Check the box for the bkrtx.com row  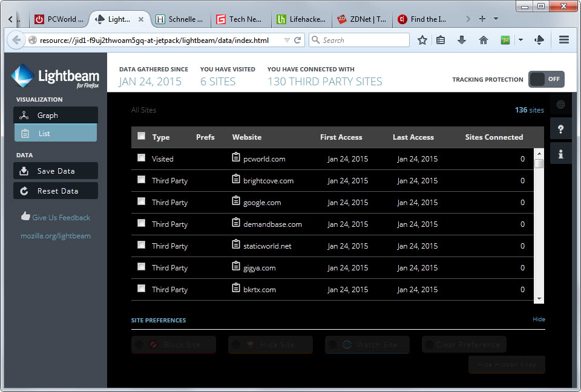(x=141, y=289)
